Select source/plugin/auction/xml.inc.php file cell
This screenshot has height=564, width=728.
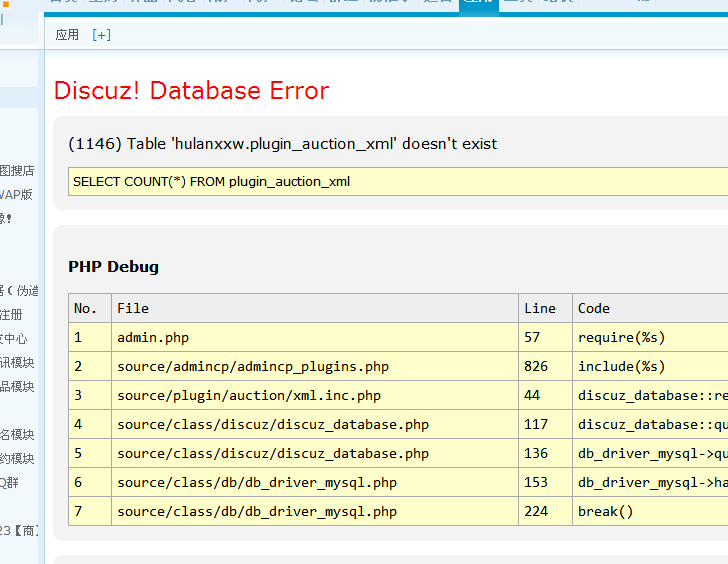[x=315, y=395]
